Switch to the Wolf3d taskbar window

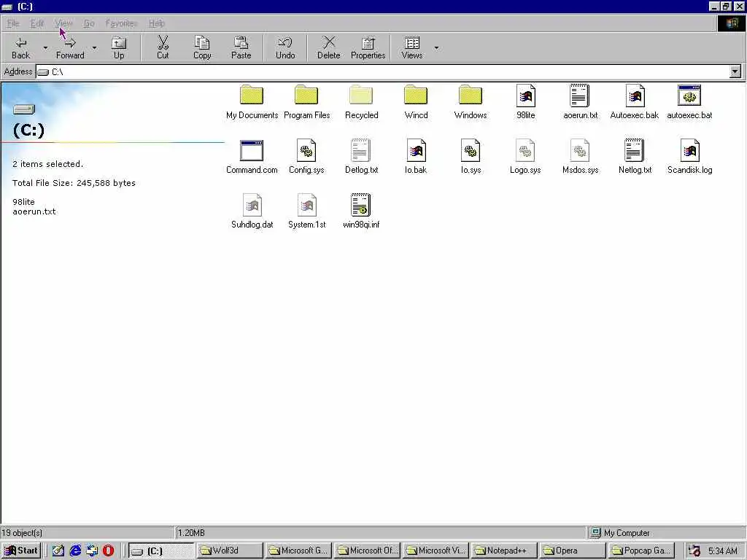click(x=230, y=551)
